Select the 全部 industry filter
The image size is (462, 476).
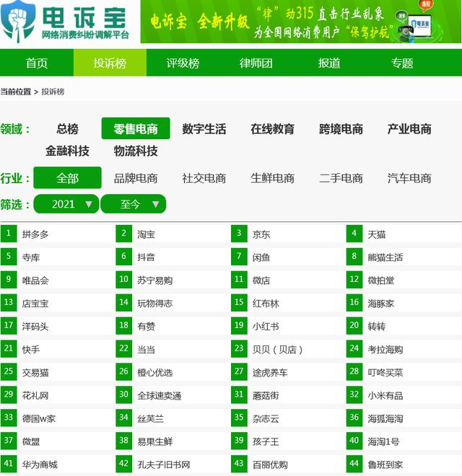(67, 177)
